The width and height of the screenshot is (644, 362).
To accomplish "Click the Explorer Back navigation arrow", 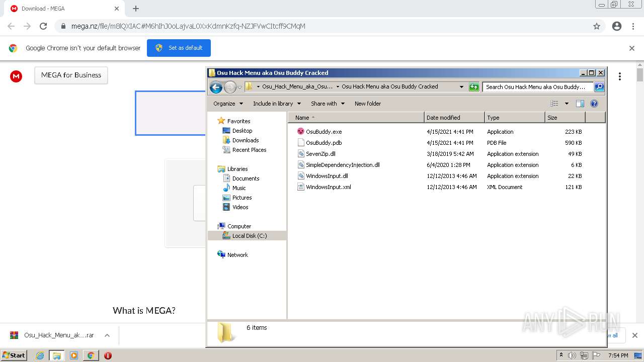I will click(216, 87).
